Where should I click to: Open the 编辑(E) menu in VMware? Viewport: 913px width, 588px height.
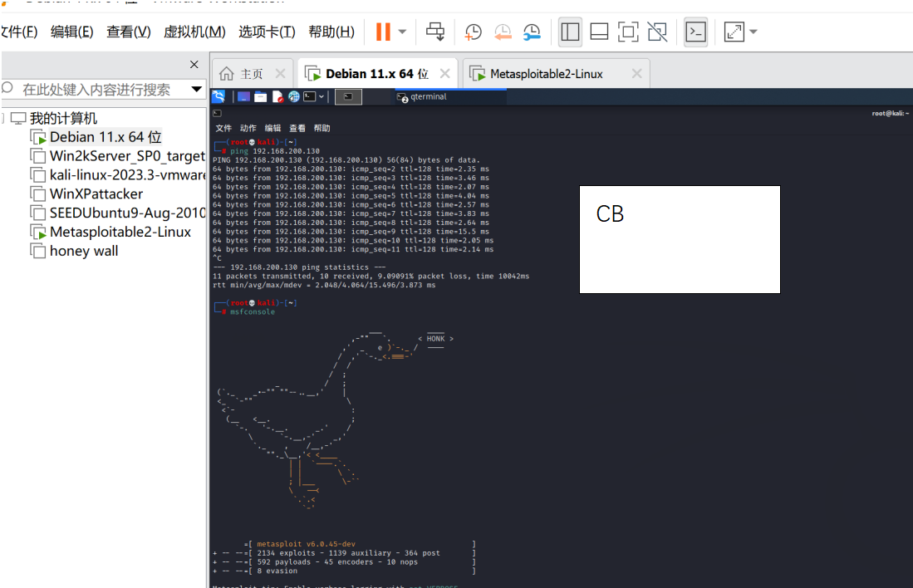(71, 32)
